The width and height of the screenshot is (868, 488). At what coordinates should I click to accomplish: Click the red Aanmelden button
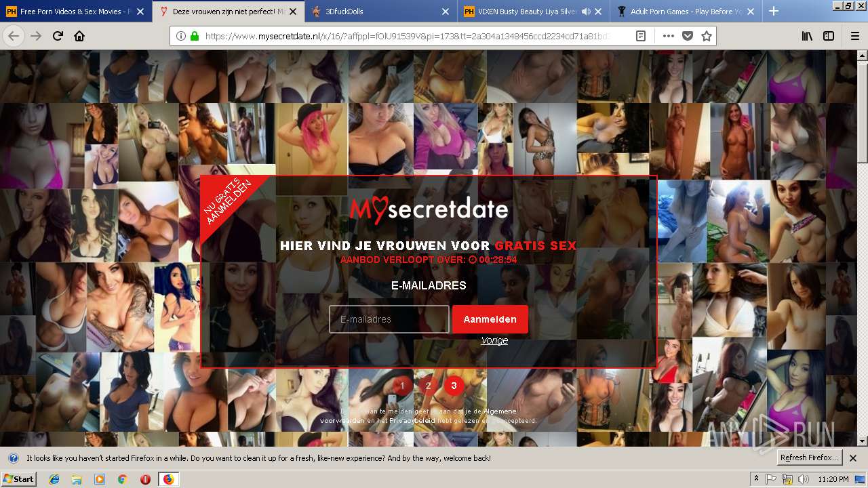coord(490,319)
